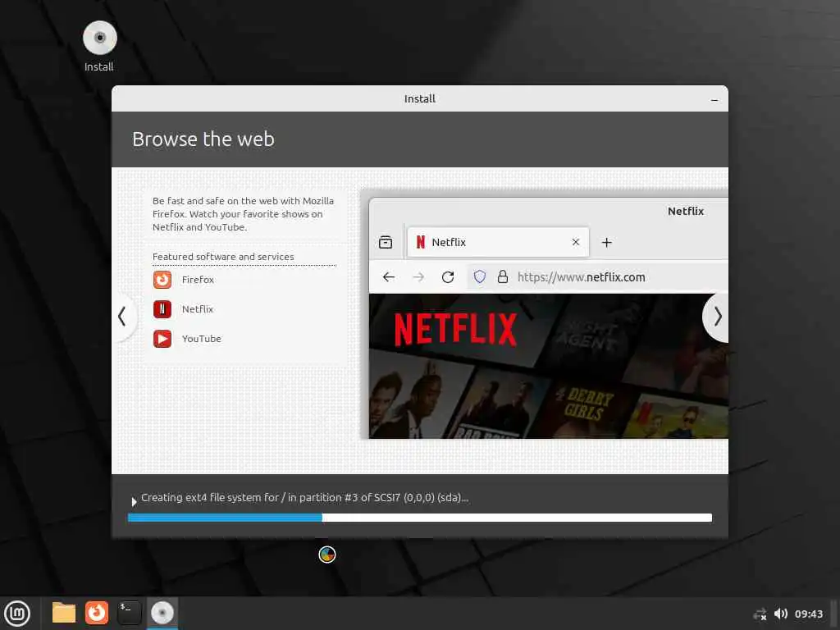This screenshot has width=840, height=630.
Task: Click the browser reload icon in slide
Action: tap(448, 277)
